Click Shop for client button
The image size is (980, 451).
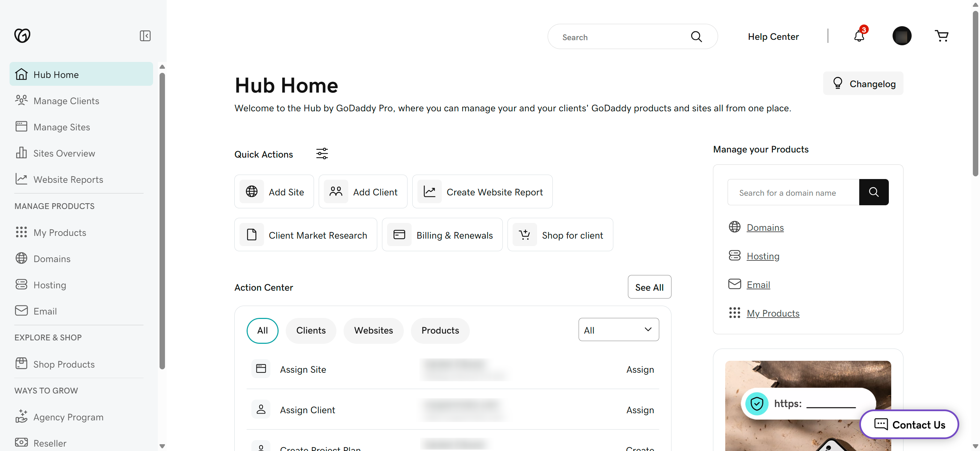[560, 235]
